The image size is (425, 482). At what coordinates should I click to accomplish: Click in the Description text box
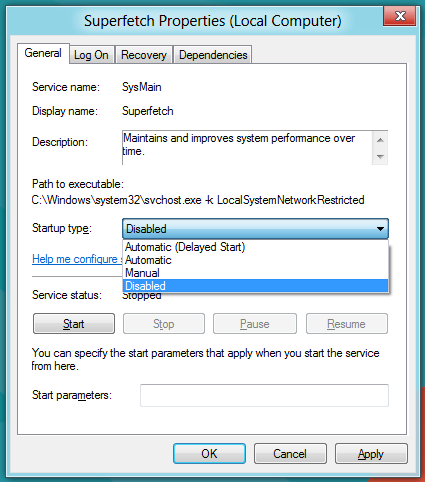coord(247,147)
